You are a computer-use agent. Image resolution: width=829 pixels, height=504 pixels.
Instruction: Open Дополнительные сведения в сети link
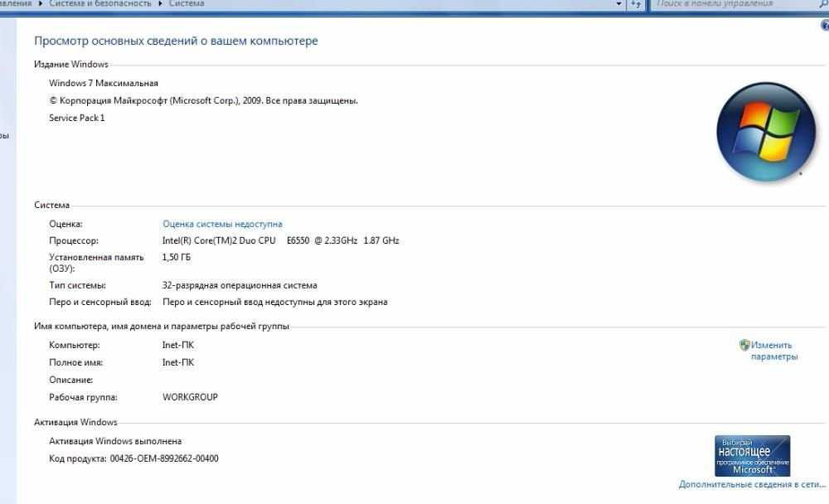coord(752,484)
